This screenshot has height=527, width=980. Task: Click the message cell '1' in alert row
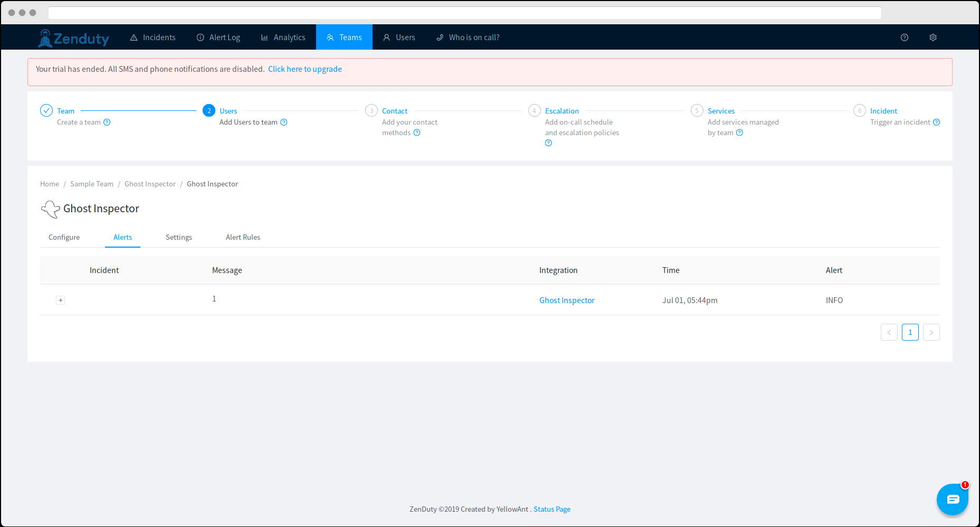pos(214,299)
